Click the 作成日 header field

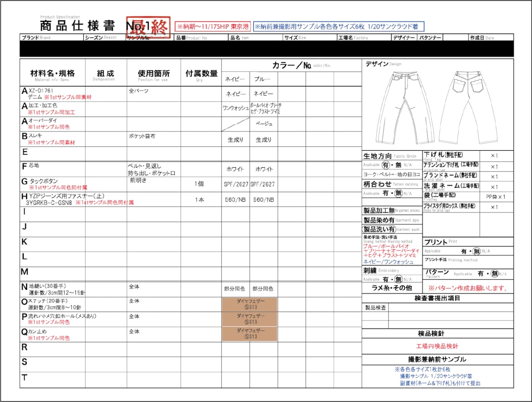(x=491, y=37)
